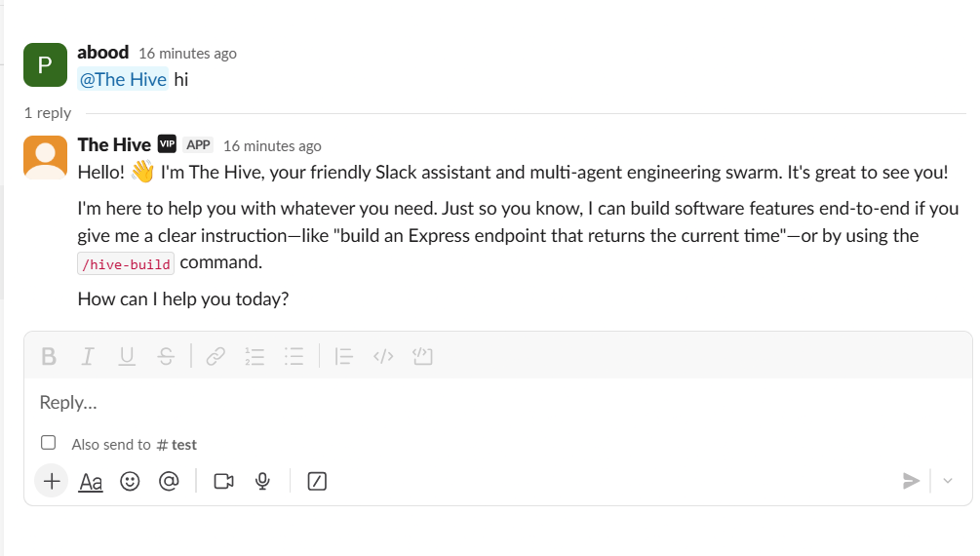Open the emoji picker
Screen dimensions: 980x556
coord(130,482)
